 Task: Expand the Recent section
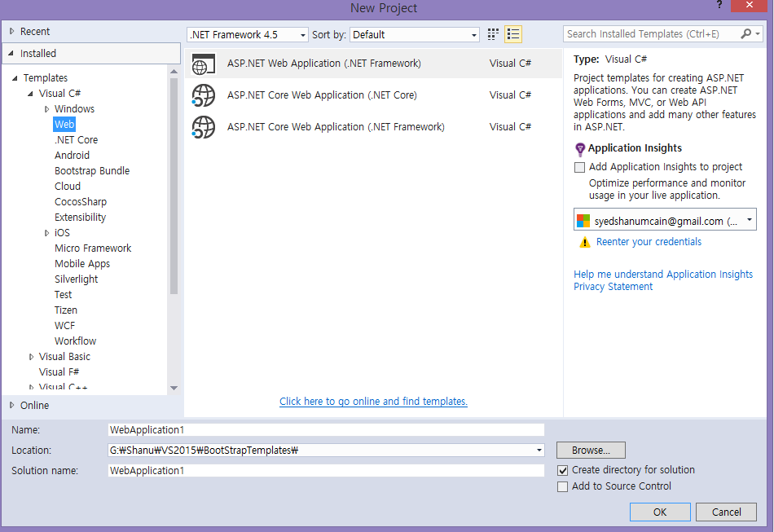tap(12, 31)
